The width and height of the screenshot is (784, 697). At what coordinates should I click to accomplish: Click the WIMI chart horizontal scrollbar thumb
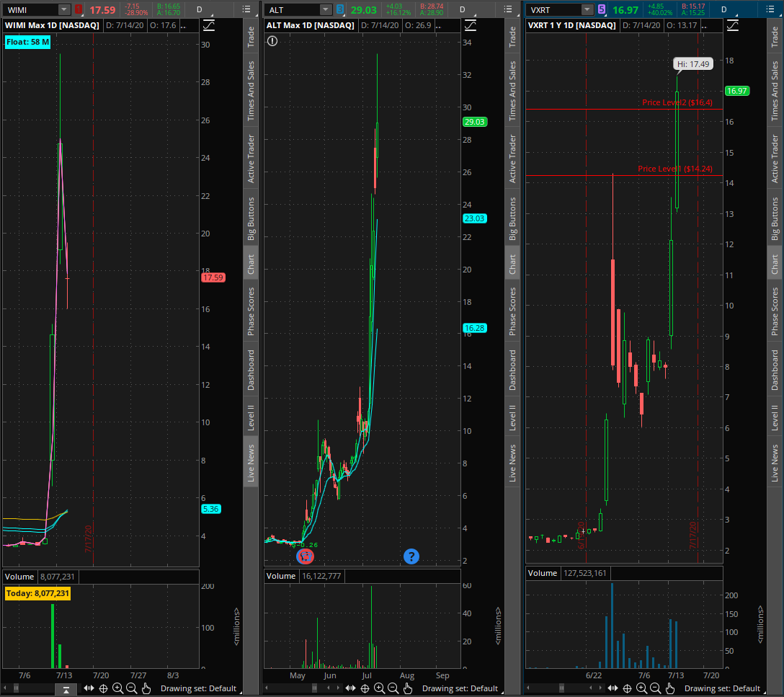click(16, 688)
